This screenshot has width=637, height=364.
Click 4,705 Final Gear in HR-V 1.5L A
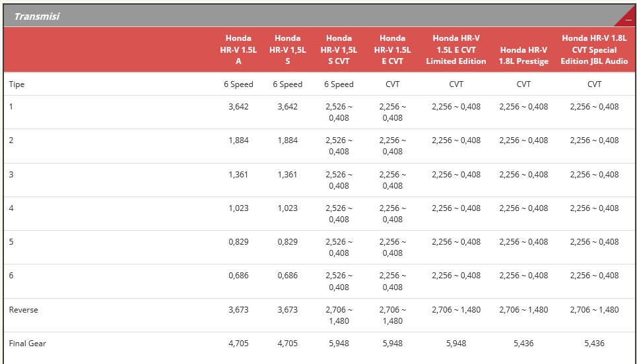pyautogui.click(x=238, y=344)
